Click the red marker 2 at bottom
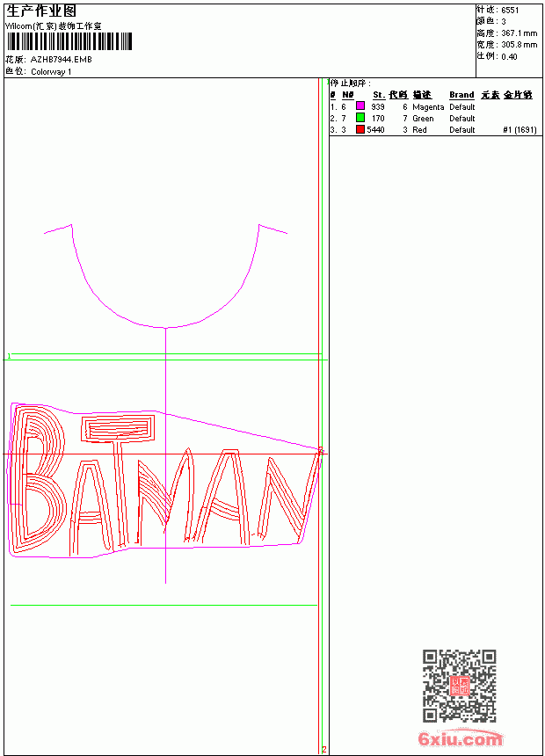545x756 pixels. 324,749
